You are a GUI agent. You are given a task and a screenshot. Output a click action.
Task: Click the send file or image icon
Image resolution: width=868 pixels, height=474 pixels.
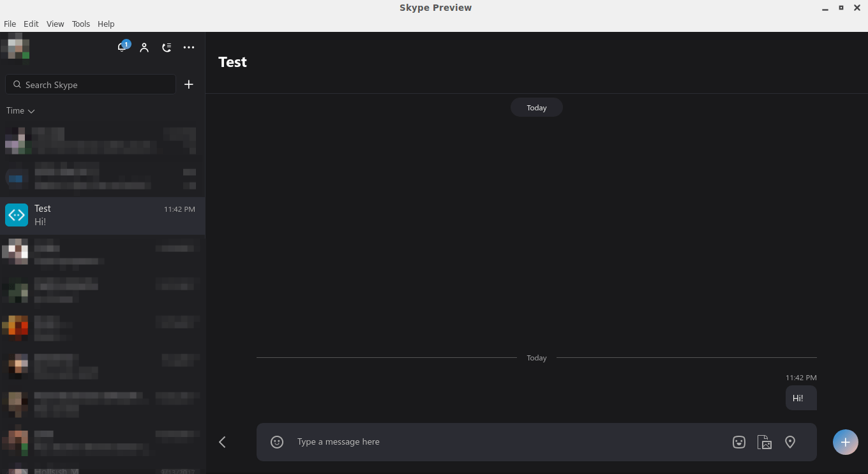coord(765,441)
